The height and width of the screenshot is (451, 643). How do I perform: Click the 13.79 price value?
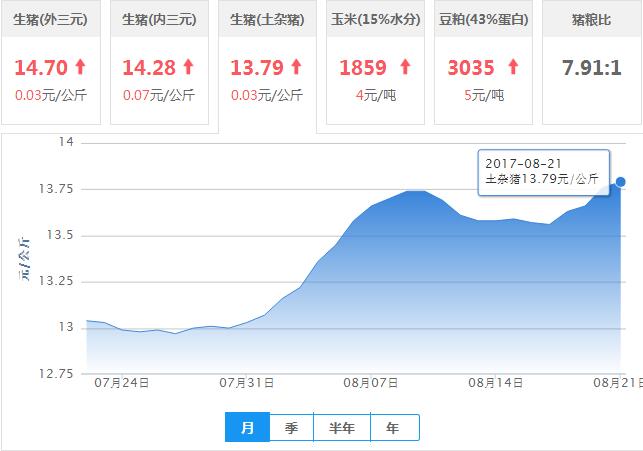click(257, 68)
